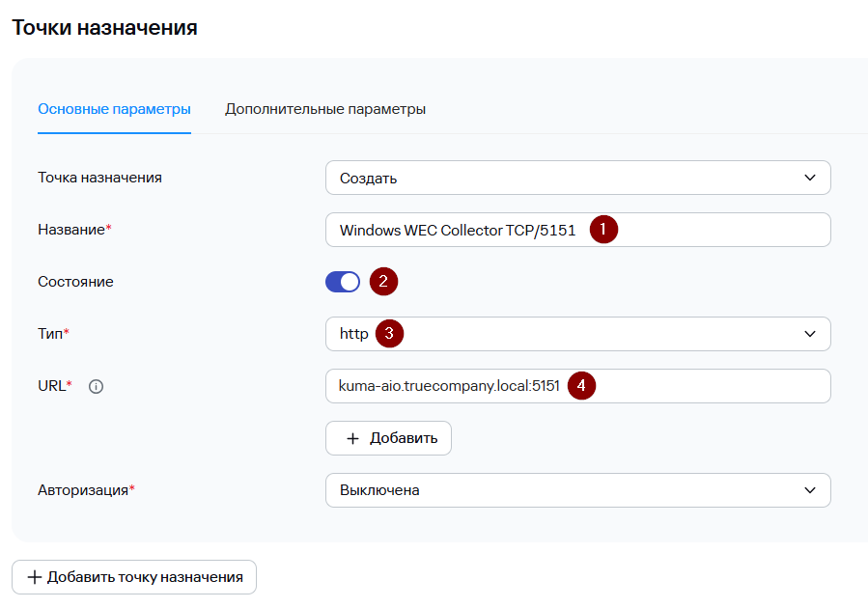Viewport: 868px width, 608px height.
Task: Switch to the Основные параметры tab
Action: [x=114, y=109]
